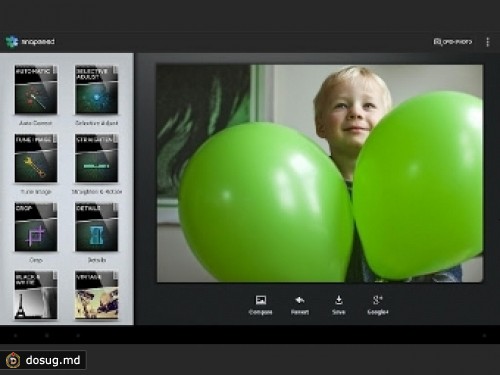Open the Vintage filter tile

96,295
